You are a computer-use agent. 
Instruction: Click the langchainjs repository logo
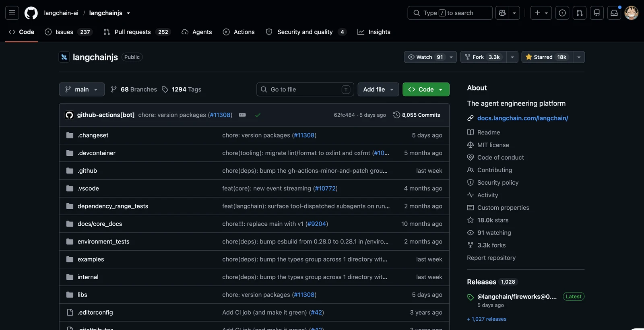64,57
